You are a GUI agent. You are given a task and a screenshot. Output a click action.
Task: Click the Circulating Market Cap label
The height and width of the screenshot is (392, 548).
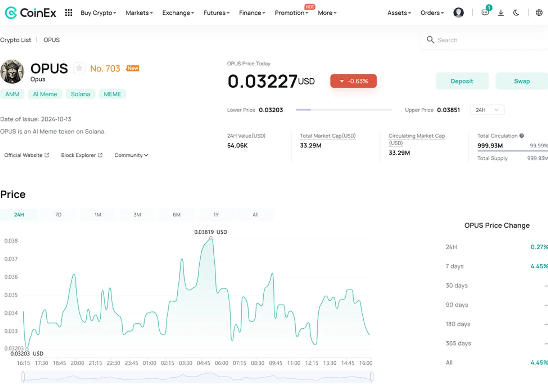pos(416,139)
